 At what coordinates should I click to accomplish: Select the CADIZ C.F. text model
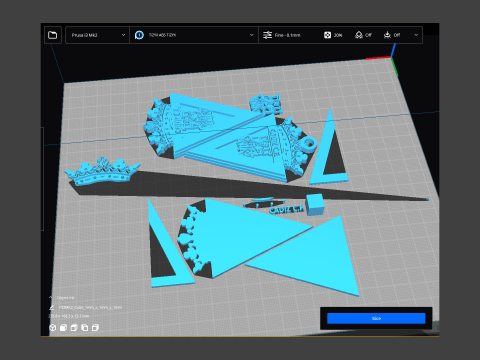pos(287,209)
